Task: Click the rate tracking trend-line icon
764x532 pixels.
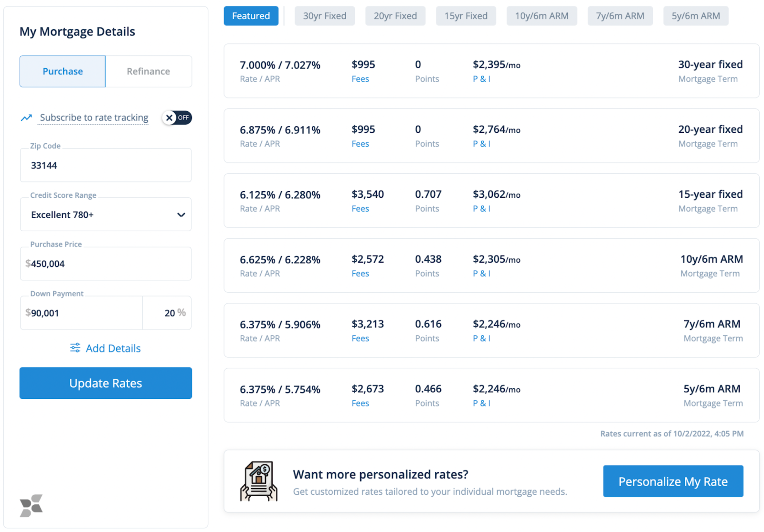Action: click(x=26, y=117)
